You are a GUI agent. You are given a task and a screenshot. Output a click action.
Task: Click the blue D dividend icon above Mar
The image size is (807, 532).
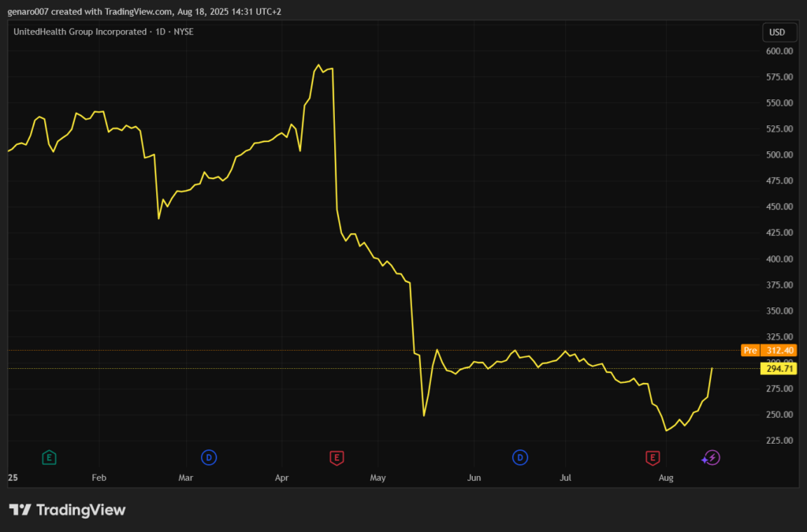[209, 457]
